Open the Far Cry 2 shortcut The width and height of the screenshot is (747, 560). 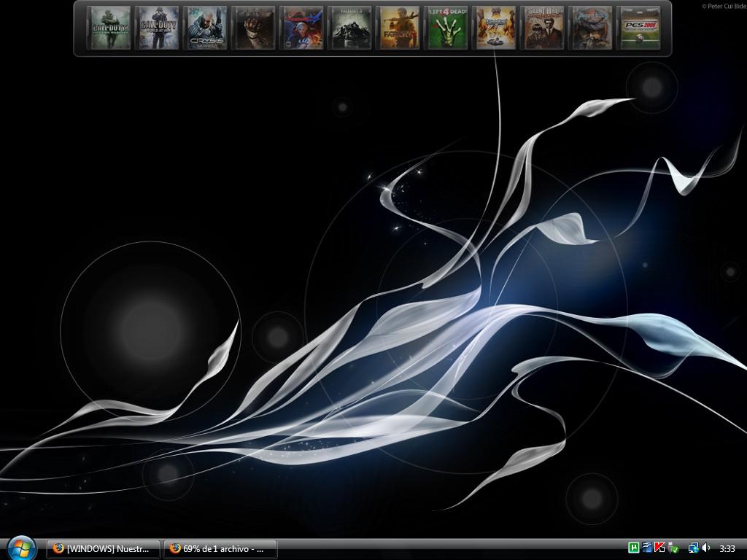click(x=399, y=28)
